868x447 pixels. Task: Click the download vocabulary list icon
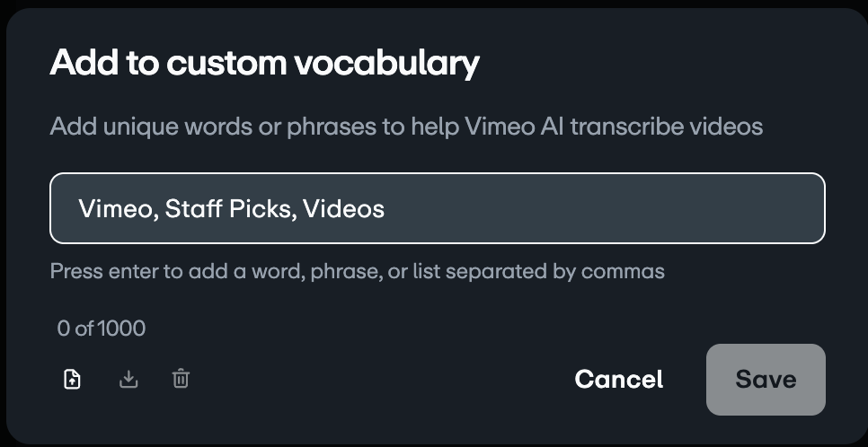pos(128,380)
